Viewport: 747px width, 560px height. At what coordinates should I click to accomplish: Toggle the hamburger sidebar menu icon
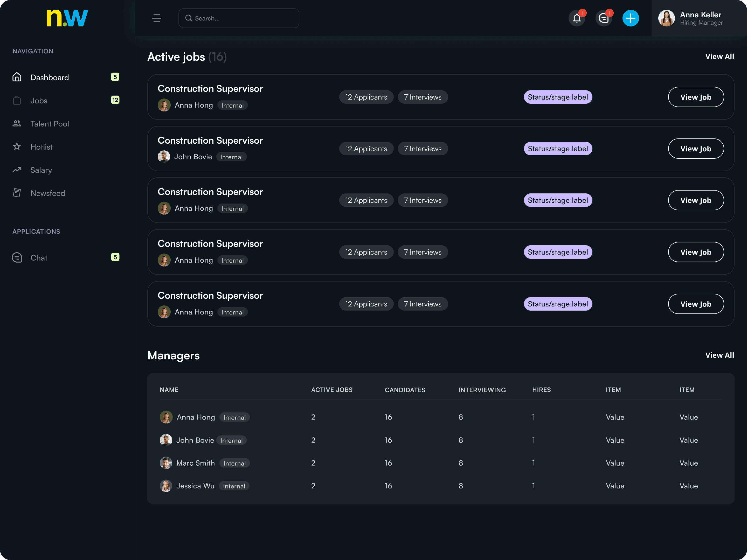click(x=156, y=18)
